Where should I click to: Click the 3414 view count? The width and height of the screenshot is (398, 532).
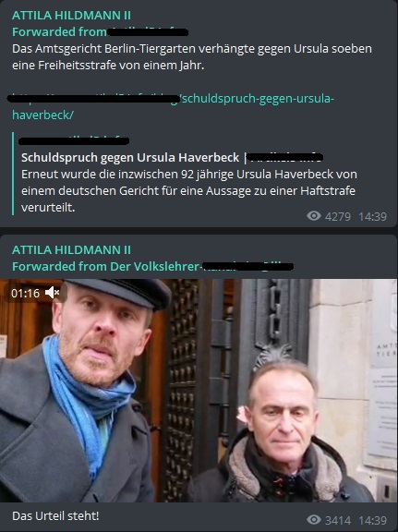point(338,520)
